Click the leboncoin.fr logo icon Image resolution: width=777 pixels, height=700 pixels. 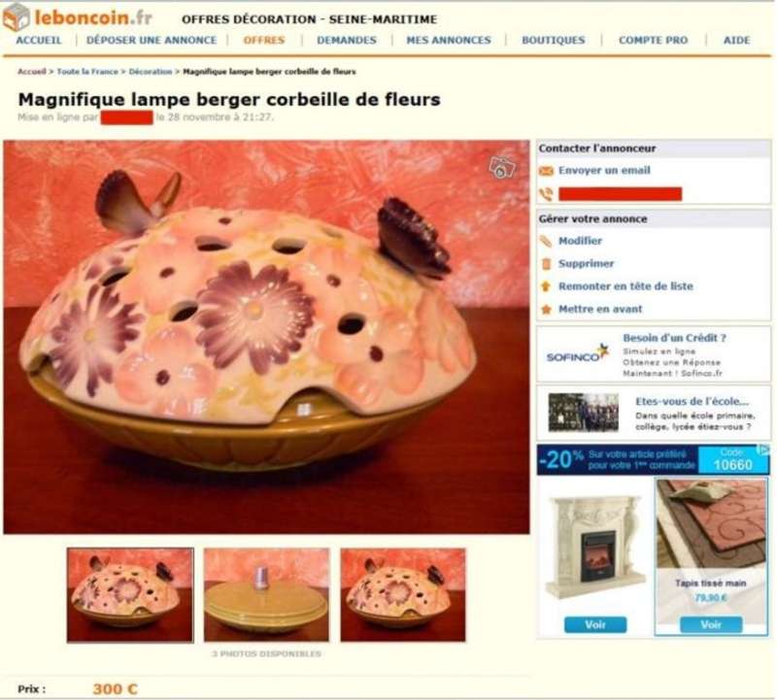(x=17, y=17)
